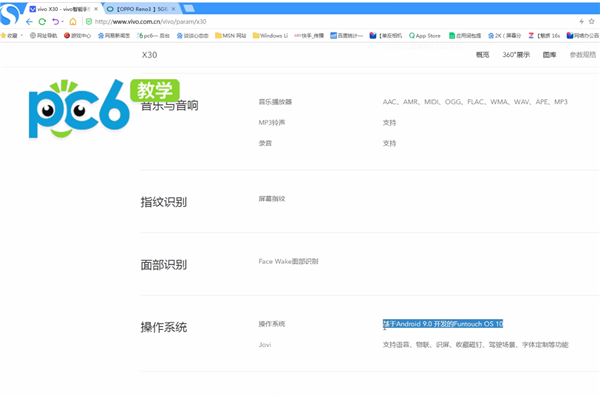Go to the 参数规格 specs page tab

(583, 55)
